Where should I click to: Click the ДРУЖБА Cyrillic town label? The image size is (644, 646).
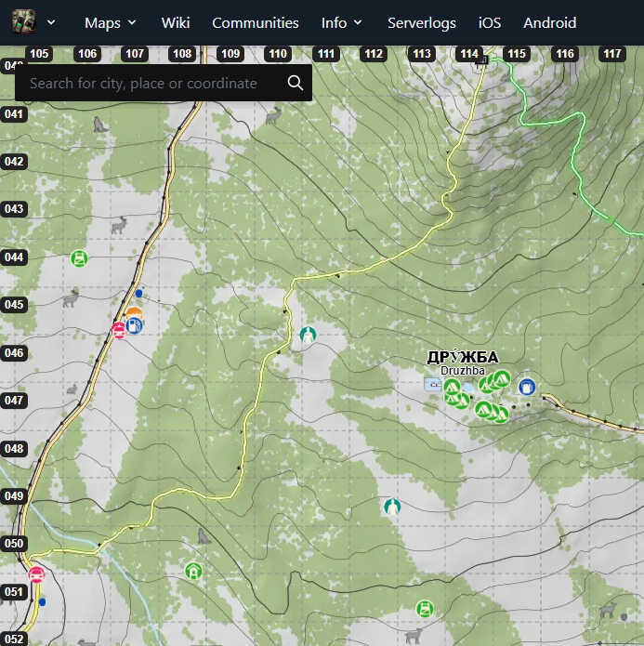click(463, 357)
